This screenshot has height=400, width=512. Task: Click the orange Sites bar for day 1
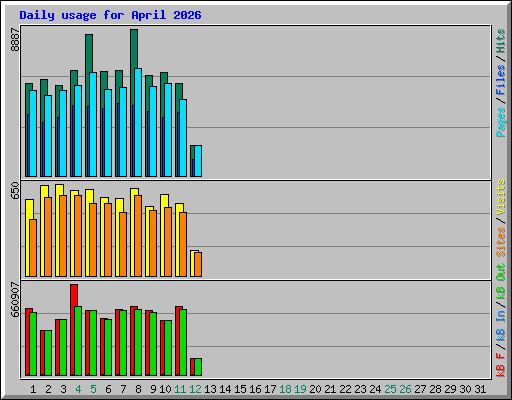pyautogui.click(x=33, y=248)
